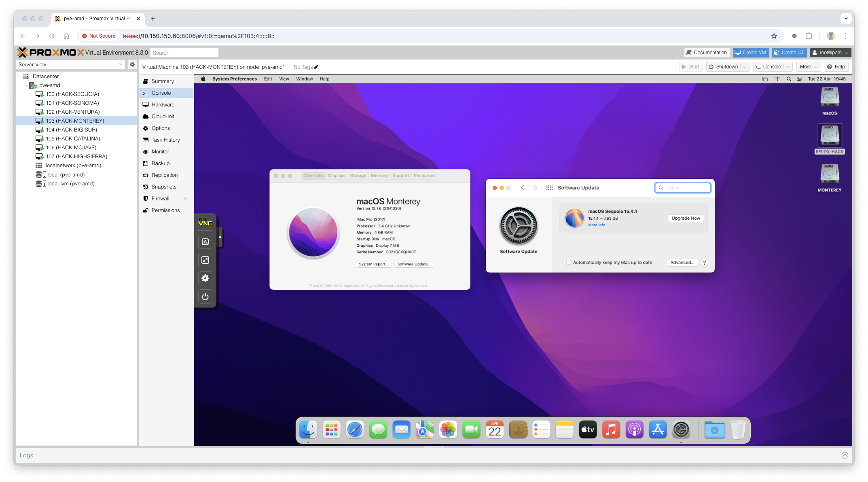Screen dimensions: 868x482
Task: Click noVNC fullscreen toggle icon
Action: (205, 260)
